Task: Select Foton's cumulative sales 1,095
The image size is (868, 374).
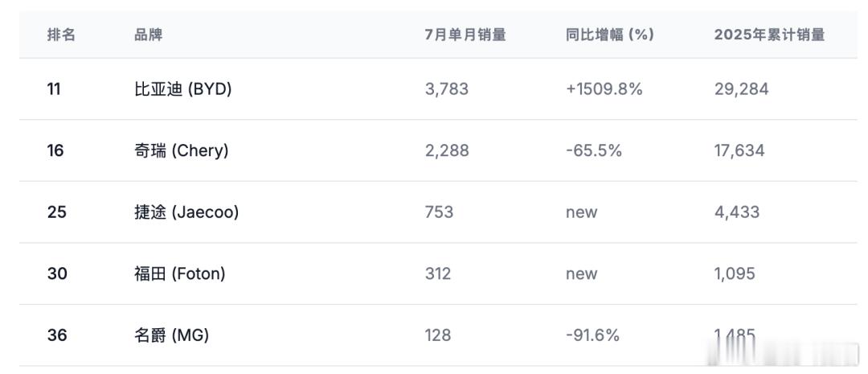Action: pyautogui.click(x=735, y=273)
